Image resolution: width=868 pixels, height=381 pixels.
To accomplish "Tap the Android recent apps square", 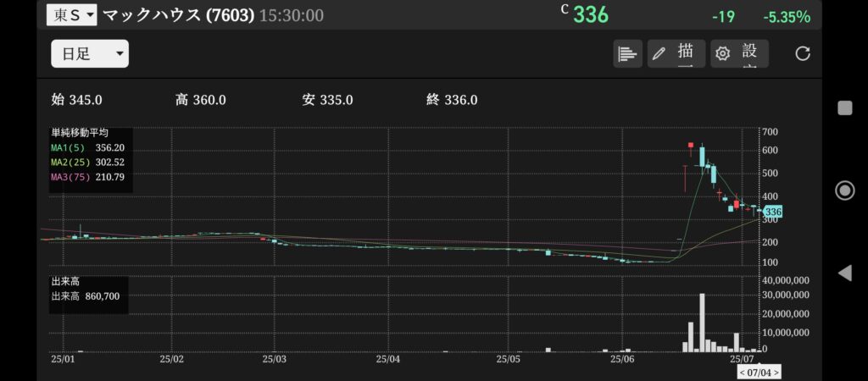I will tap(845, 108).
